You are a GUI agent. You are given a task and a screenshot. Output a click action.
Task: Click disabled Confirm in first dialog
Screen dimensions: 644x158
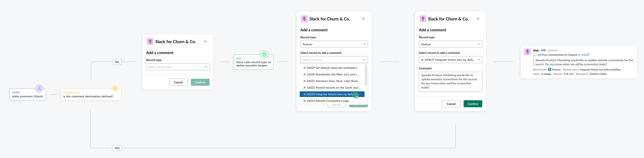pos(200,82)
